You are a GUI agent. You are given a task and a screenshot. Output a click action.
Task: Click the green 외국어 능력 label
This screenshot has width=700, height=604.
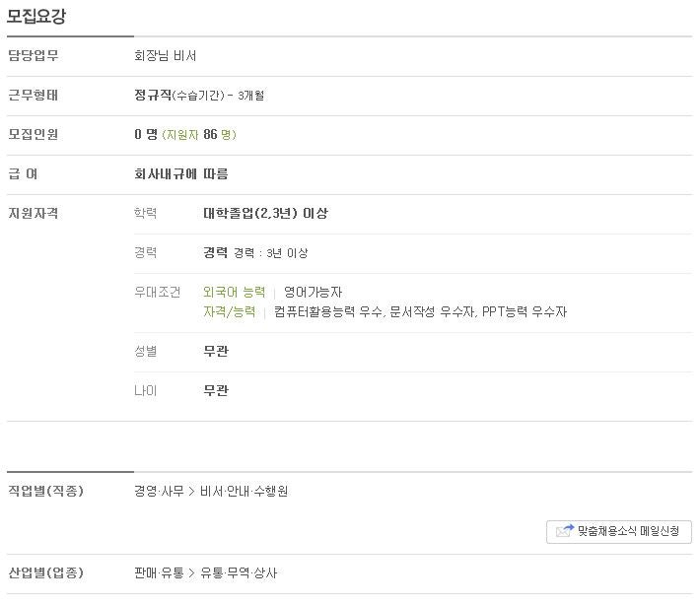pyautogui.click(x=234, y=293)
